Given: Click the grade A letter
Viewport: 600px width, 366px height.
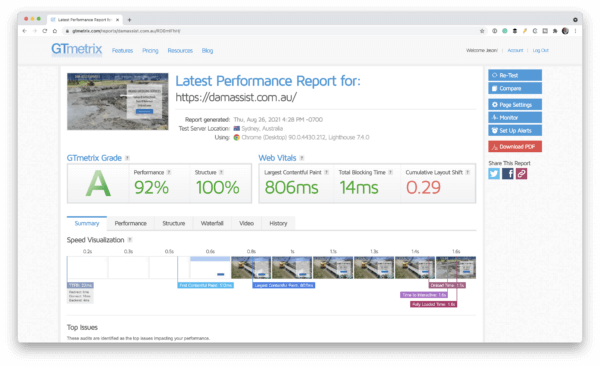Looking at the screenshot, I should (x=98, y=184).
